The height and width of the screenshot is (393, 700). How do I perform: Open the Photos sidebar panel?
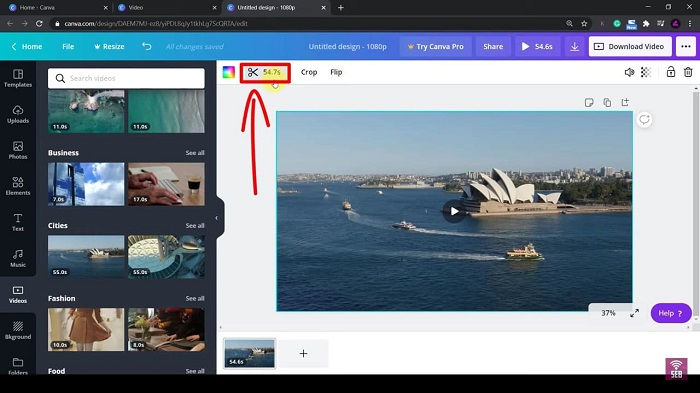pos(18,151)
